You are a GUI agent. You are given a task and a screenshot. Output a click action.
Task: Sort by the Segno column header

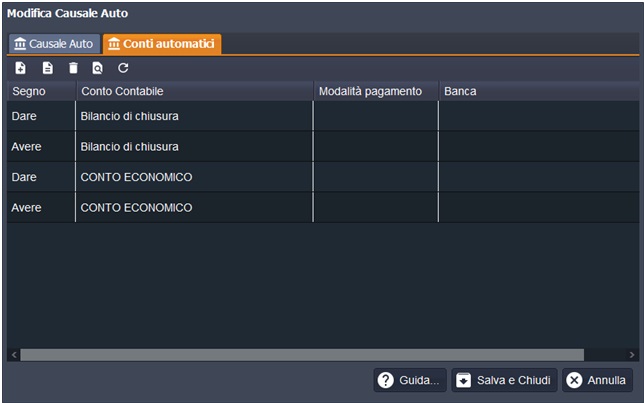pyautogui.click(x=40, y=91)
